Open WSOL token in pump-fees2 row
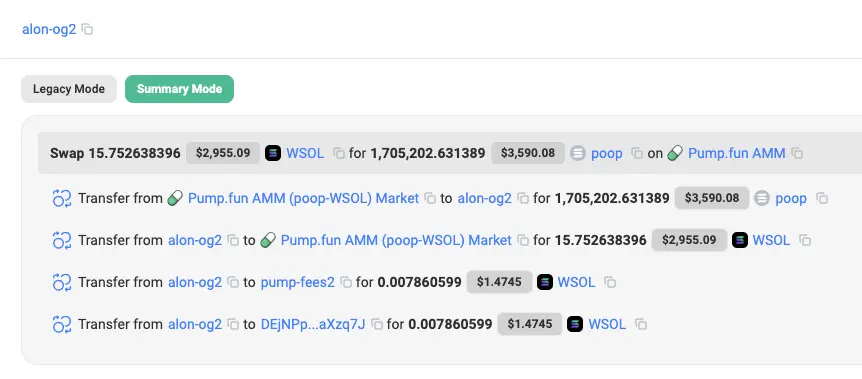The height and width of the screenshot is (379, 862). 576,282
